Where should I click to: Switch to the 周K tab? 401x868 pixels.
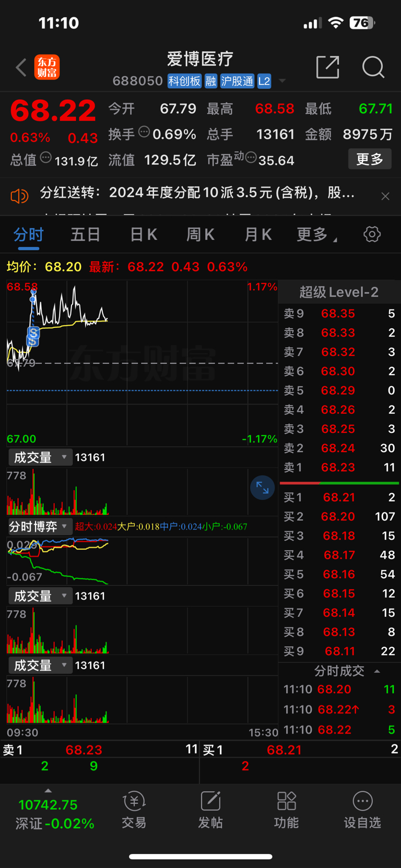coord(200,234)
